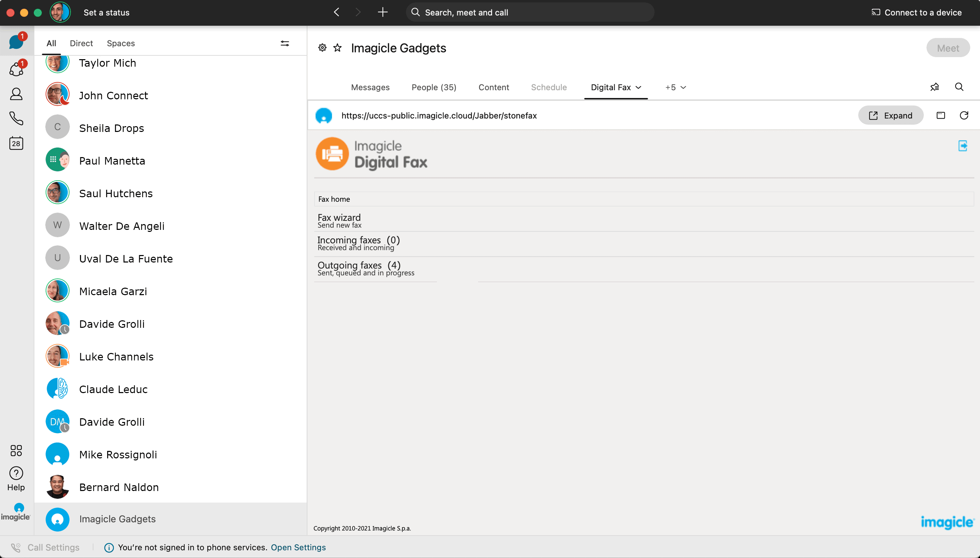This screenshot has width=980, height=558.
Task: Open the Contacts icon in sidebar
Action: pyautogui.click(x=16, y=94)
